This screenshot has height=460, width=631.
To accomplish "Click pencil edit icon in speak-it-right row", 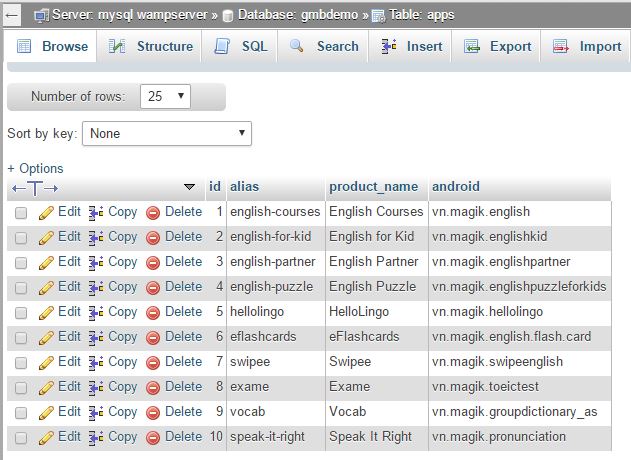I will tap(46, 437).
